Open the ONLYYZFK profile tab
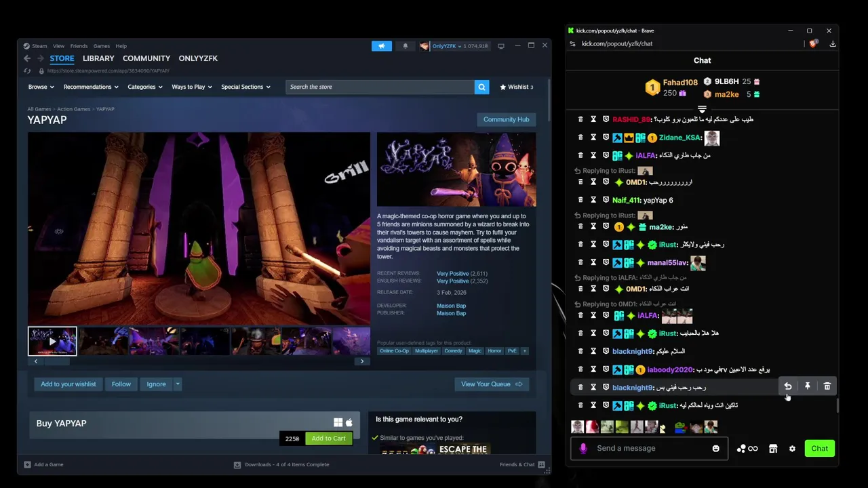This screenshot has width=868, height=488. click(x=198, y=58)
